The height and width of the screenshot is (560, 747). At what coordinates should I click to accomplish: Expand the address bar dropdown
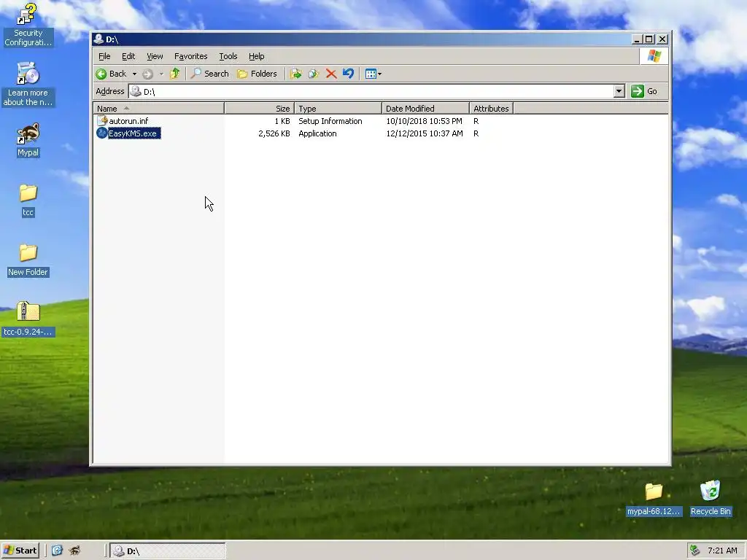click(x=619, y=91)
